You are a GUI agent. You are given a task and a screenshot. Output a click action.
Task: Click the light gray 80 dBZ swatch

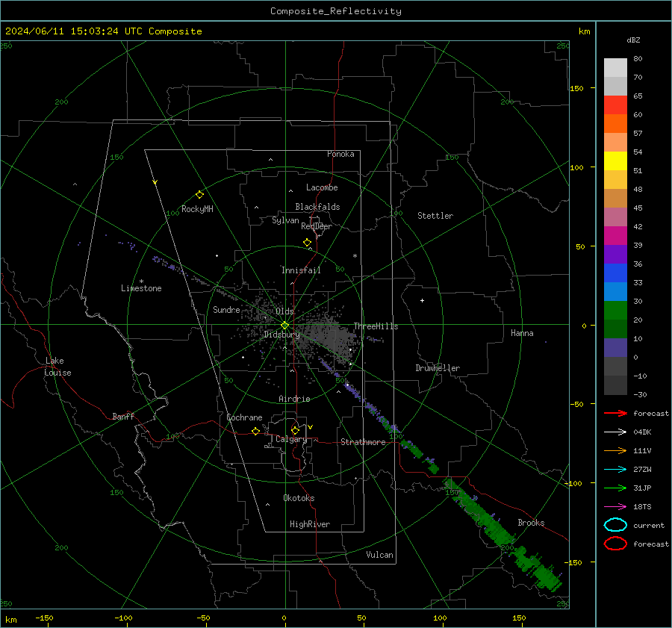pos(615,67)
